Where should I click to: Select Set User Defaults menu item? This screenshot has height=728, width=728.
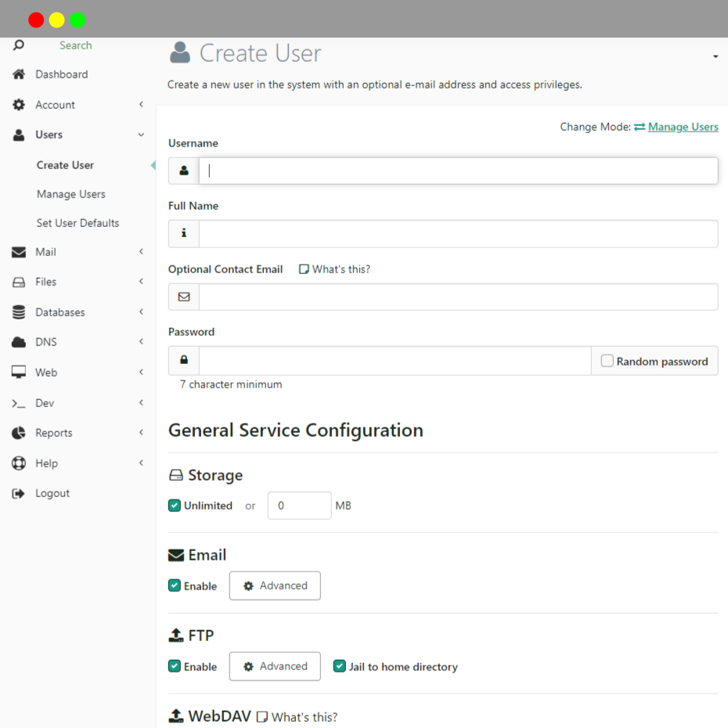coord(78,223)
